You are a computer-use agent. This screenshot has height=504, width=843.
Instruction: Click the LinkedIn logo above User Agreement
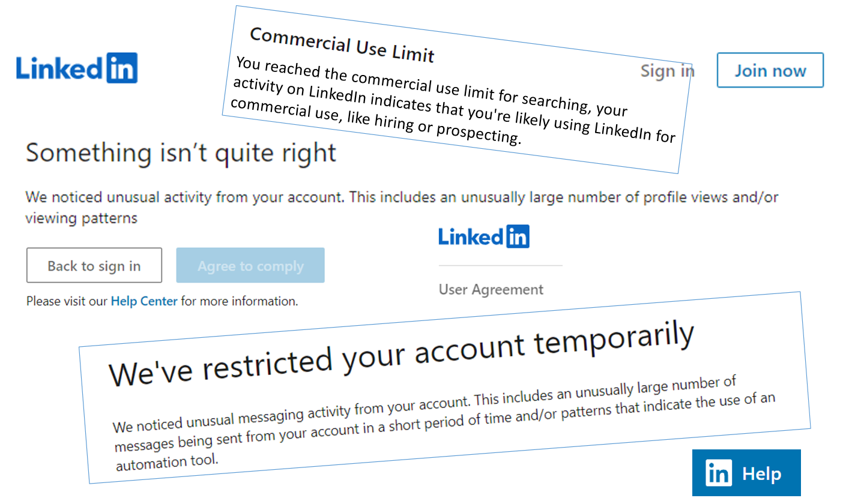tap(484, 236)
